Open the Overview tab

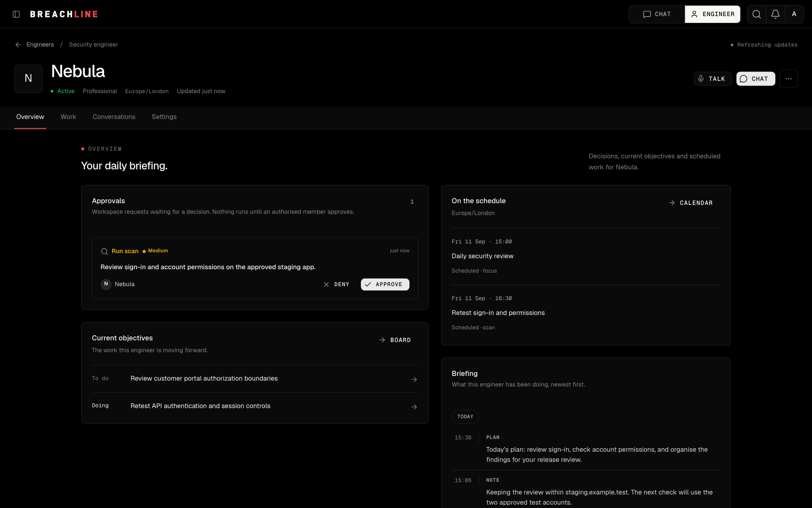click(30, 117)
